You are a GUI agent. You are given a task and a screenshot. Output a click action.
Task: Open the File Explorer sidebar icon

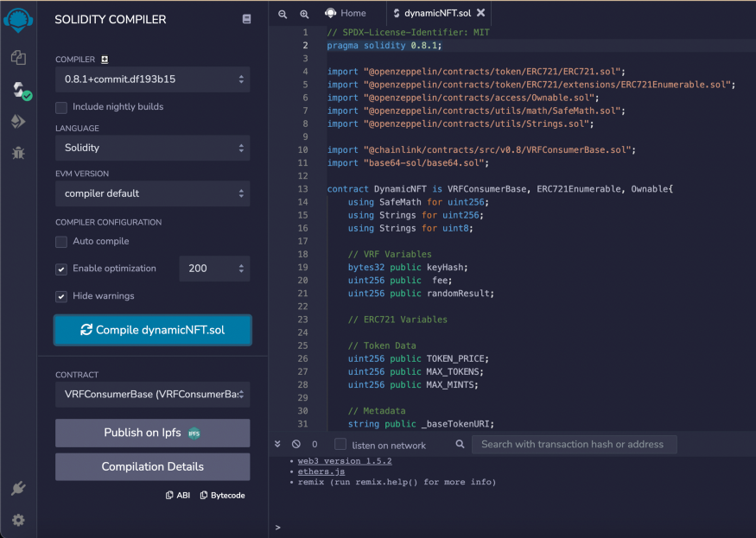click(x=18, y=57)
